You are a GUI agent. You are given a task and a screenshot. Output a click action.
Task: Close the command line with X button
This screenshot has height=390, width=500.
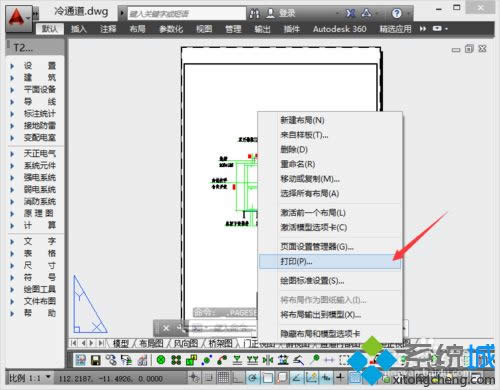click(x=166, y=328)
